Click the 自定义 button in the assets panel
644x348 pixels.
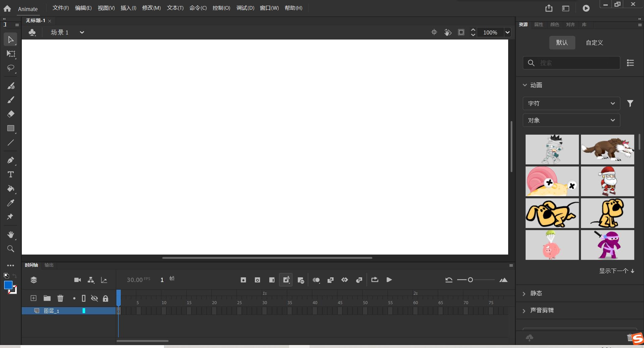(x=594, y=43)
